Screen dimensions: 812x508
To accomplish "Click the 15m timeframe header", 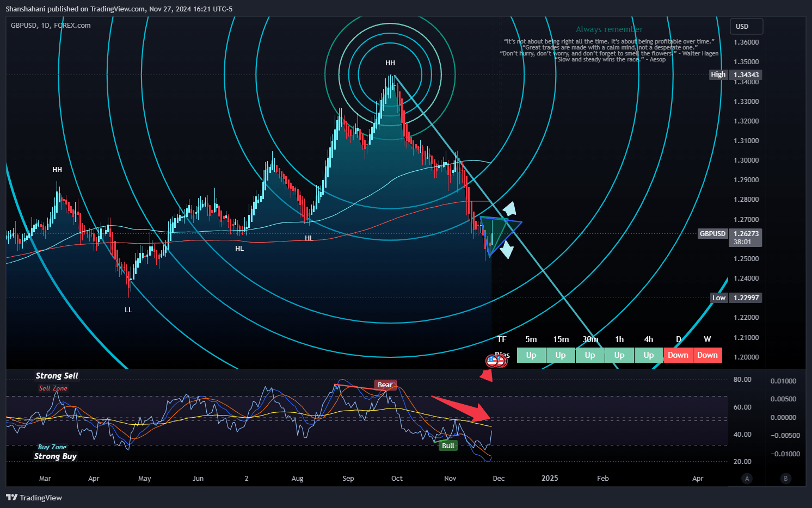I will point(561,339).
